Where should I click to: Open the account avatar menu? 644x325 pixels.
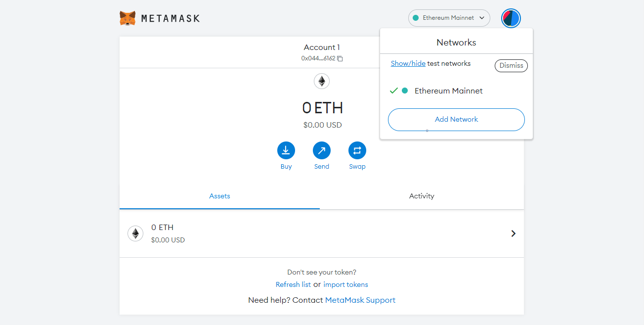coord(511,18)
